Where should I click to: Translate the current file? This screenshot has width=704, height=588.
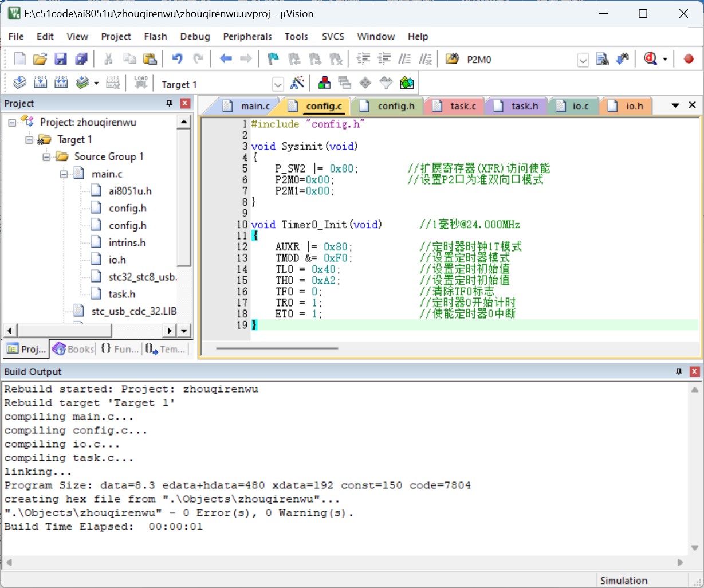click(x=20, y=83)
